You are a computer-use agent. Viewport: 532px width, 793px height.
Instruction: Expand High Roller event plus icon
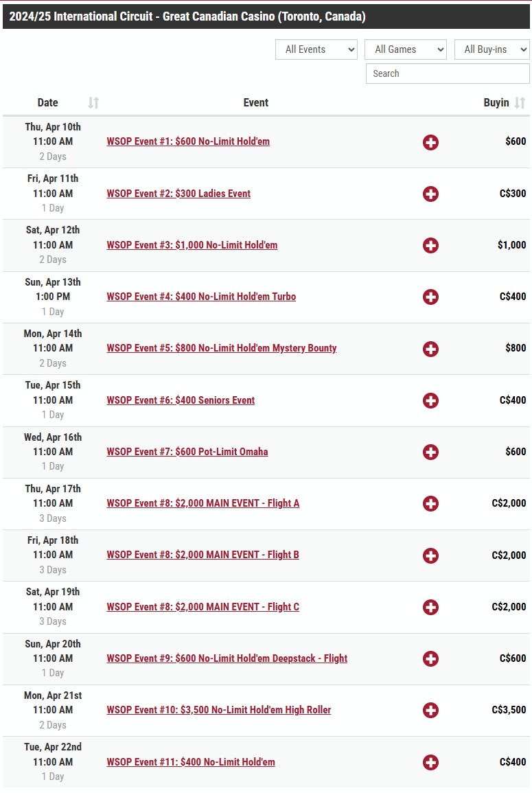pos(430,710)
